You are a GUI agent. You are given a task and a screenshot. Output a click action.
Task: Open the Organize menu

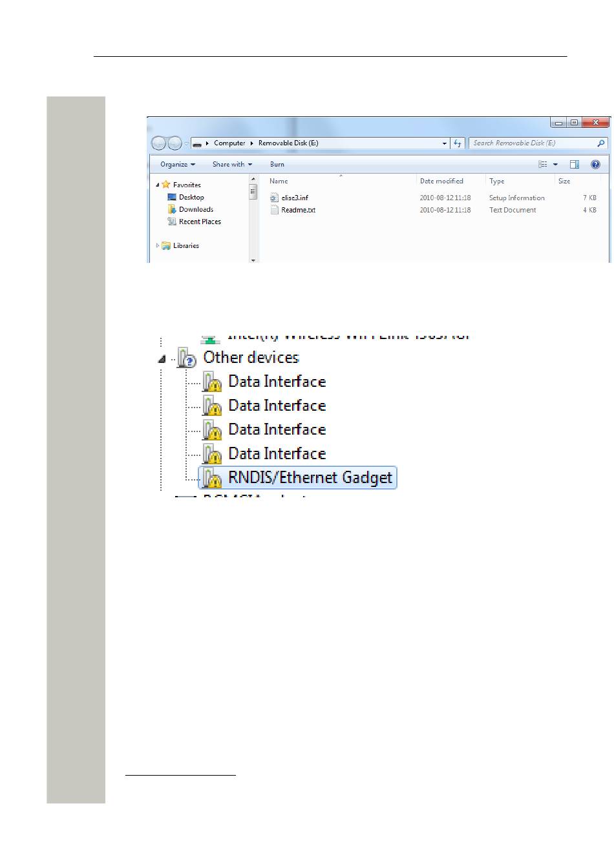pos(178,164)
